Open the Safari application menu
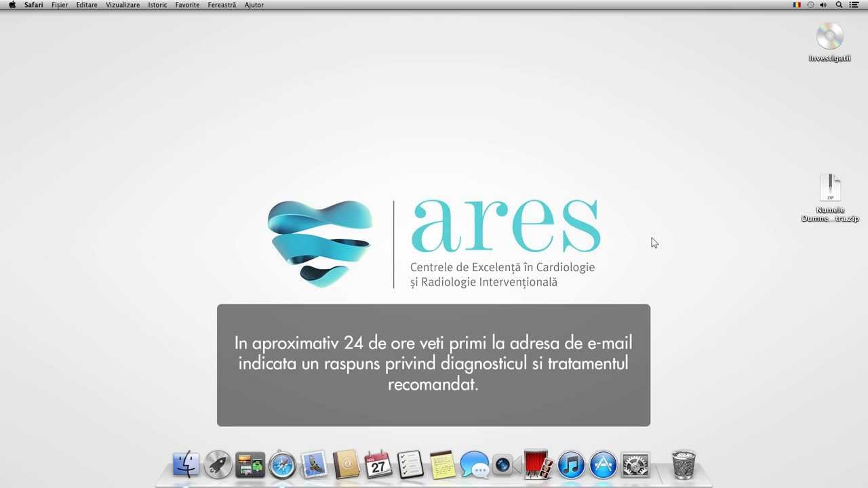Screen dimensions: 868x488 (34, 5)
